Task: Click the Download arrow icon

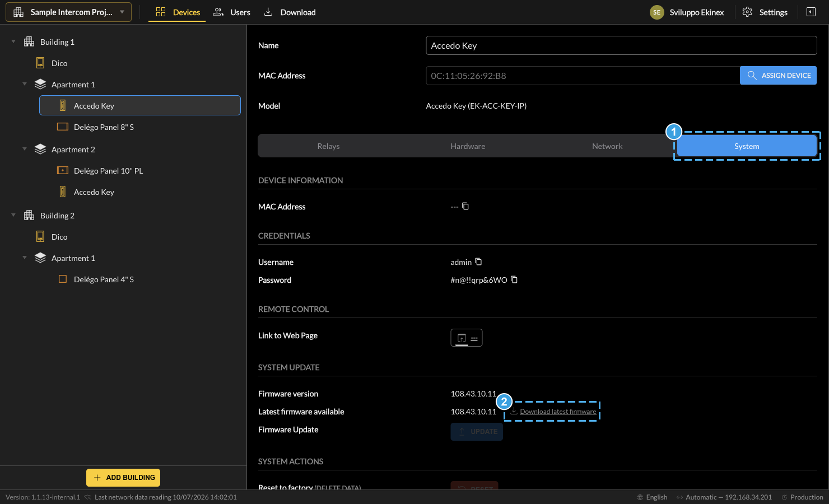Action: click(268, 12)
